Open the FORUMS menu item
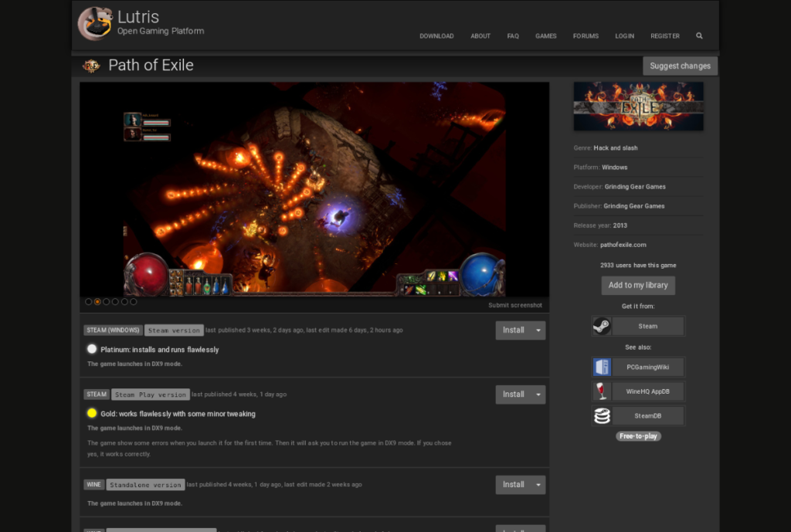Screen dimensions: 791x532 586,36
